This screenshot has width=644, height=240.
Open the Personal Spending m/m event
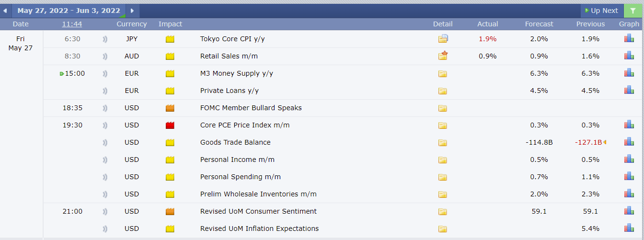tap(241, 177)
